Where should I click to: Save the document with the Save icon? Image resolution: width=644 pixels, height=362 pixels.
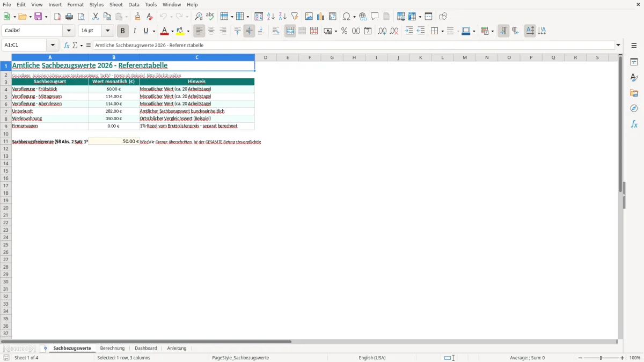pos(38,17)
